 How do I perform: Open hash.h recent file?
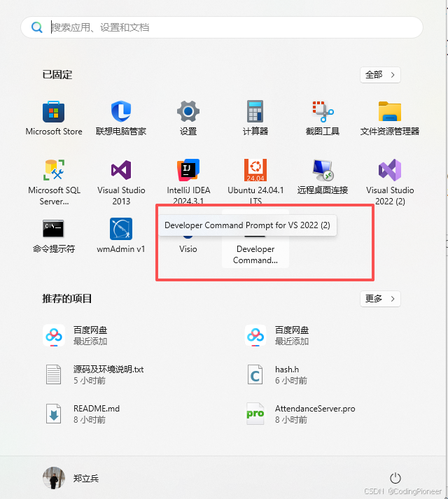pos(276,374)
